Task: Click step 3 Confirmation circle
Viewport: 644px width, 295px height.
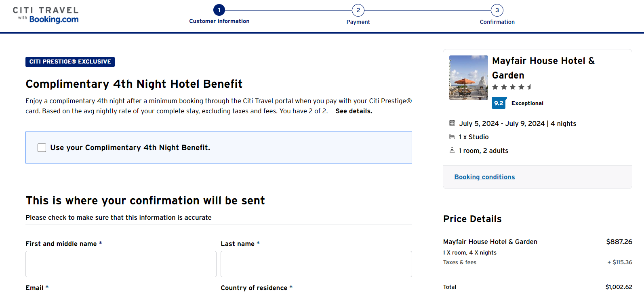Action: (x=497, y=10)
